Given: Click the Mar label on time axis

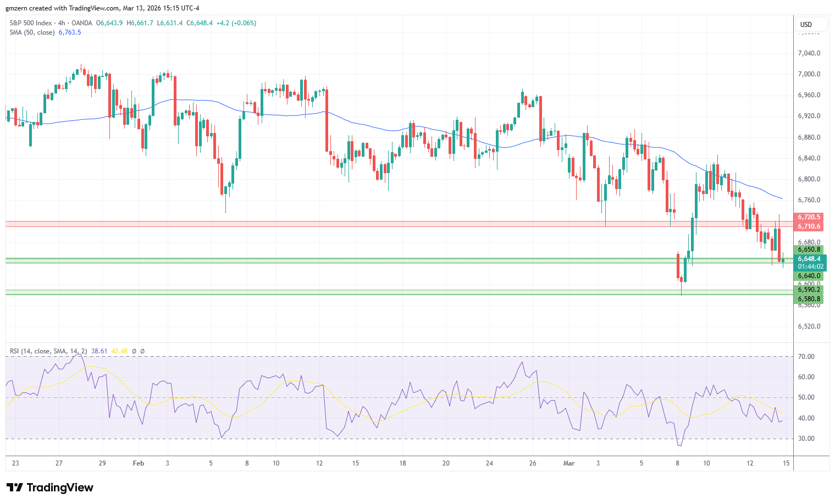Looking at the screenshot, I should [569, 463].
